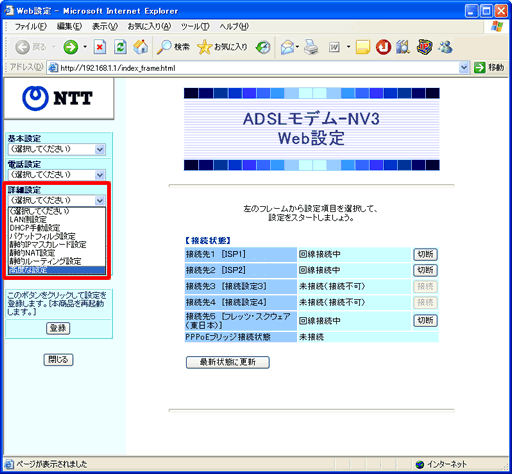Screen dimensions: 512x474
Task: Open the お気に入り(A) menu
Action: 149,26
